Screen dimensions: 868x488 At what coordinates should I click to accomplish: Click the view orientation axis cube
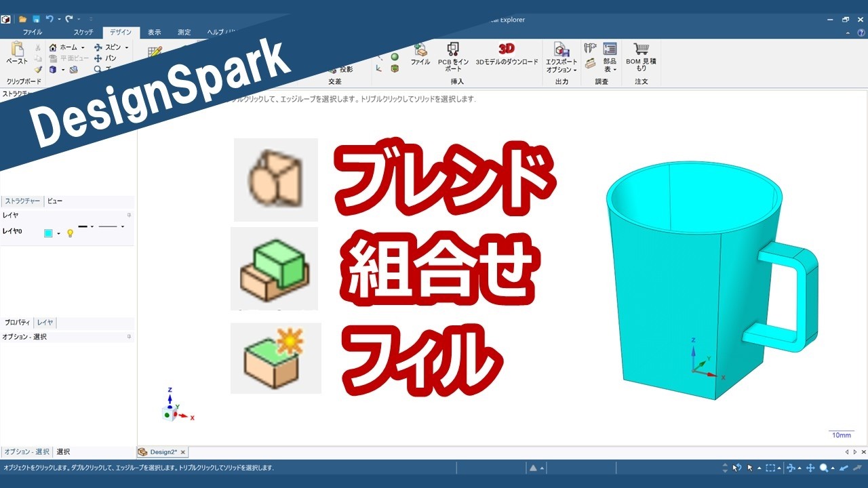point(170,412)
